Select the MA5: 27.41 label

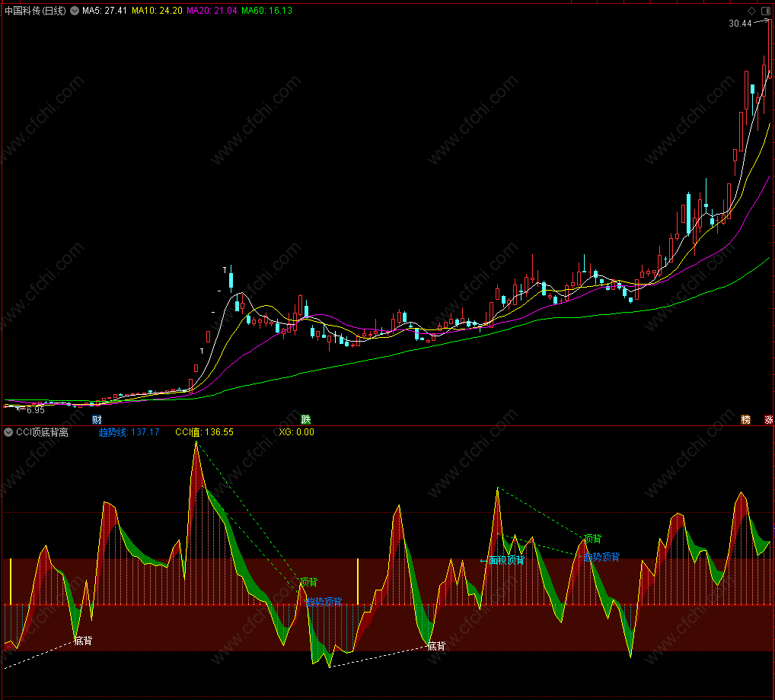105,11
